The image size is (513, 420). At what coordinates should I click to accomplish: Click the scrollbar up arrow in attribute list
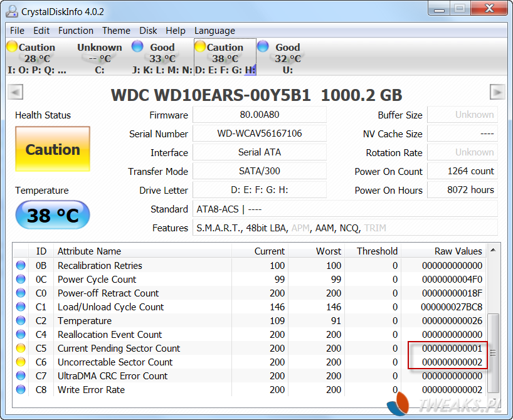pyautogui.click(x=493, y=250)
